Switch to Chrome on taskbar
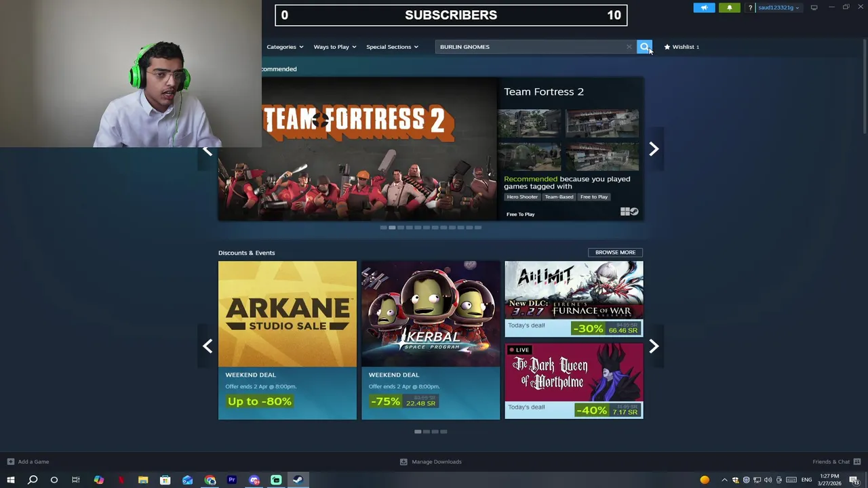 (210, 480)
